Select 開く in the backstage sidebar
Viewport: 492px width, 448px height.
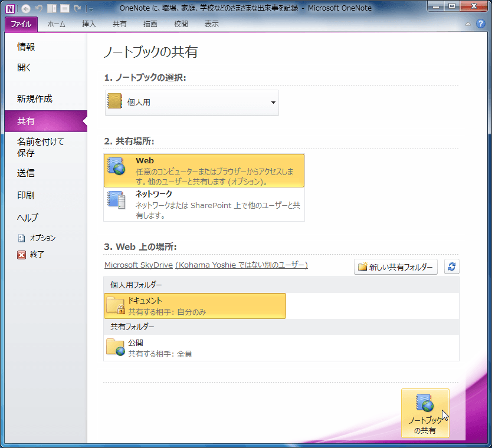46,67
